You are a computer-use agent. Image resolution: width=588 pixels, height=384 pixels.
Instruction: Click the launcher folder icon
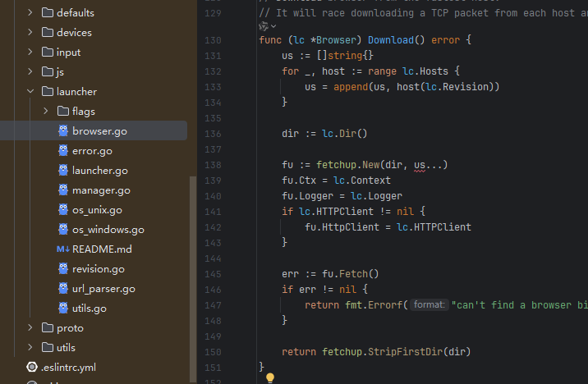click(x=47, y=92)
